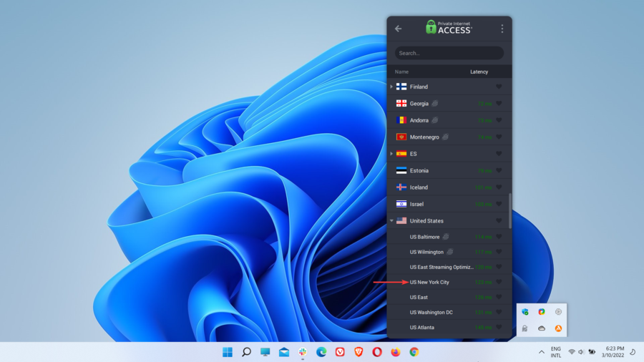
Task: Open Vivaldi browser from the taskbar
Action: pos(340,352)
